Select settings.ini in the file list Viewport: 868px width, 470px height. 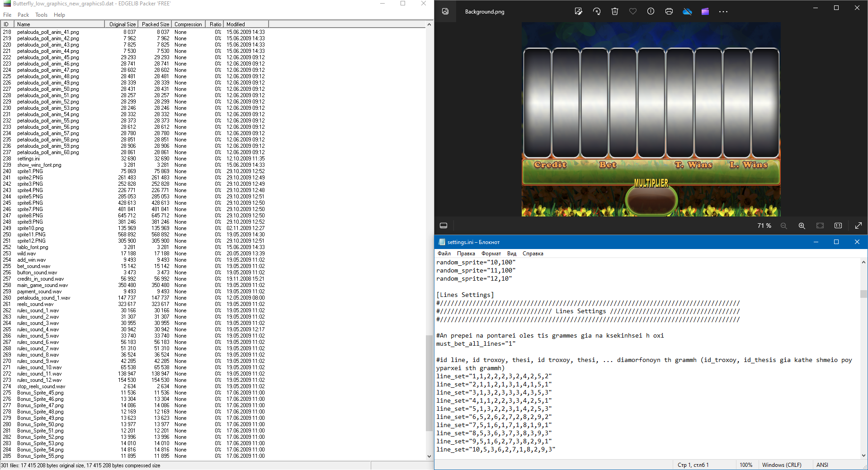coord(28,159)
